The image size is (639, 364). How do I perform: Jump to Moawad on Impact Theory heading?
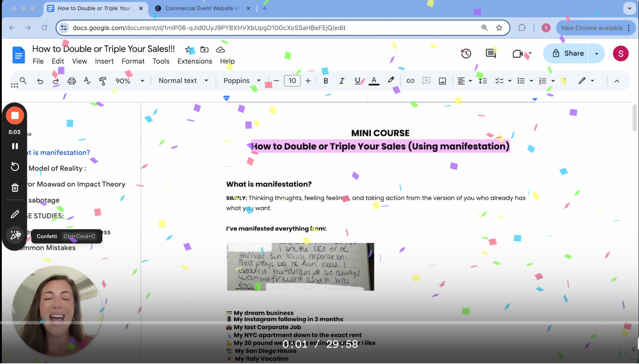tap(77, 184)
